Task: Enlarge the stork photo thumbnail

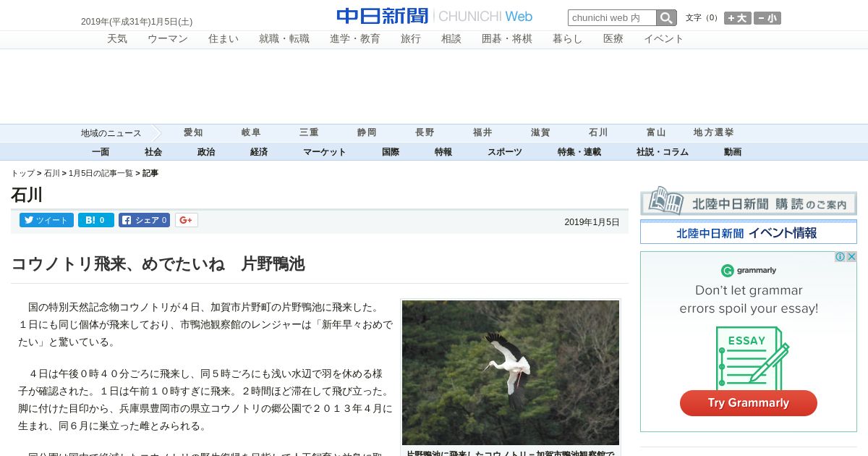Action: point(511,373)
